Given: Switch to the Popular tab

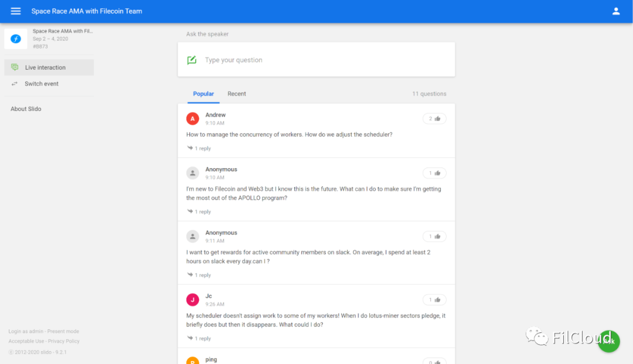Looking at the screenshot, I should (x=203, y=94).
